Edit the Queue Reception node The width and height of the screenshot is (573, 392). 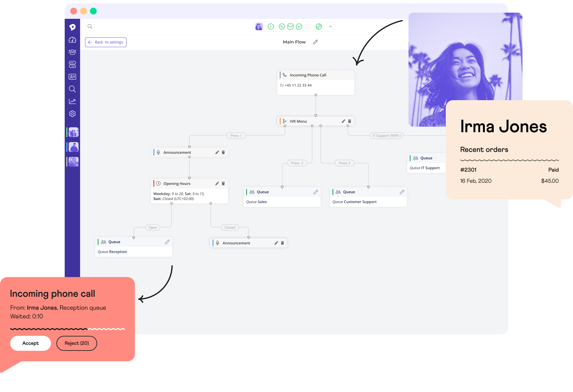(x=167, y=242)
